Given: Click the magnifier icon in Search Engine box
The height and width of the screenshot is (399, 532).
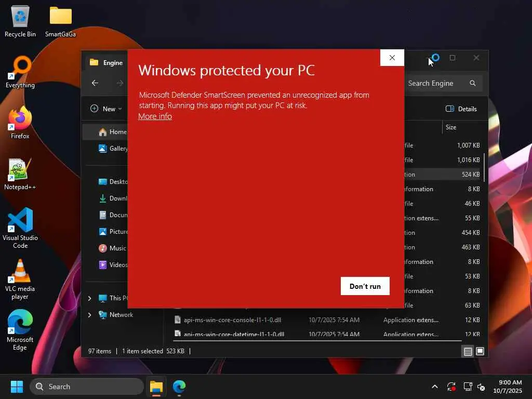Looking at the screenshot, I should 473,83.
